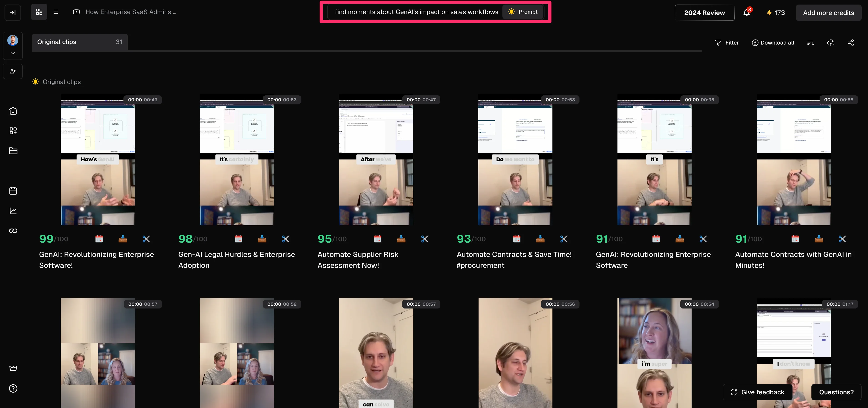The image size is (868, 408).
Task: Click the Prompt lightbulb button
Action: coord(523,12)
